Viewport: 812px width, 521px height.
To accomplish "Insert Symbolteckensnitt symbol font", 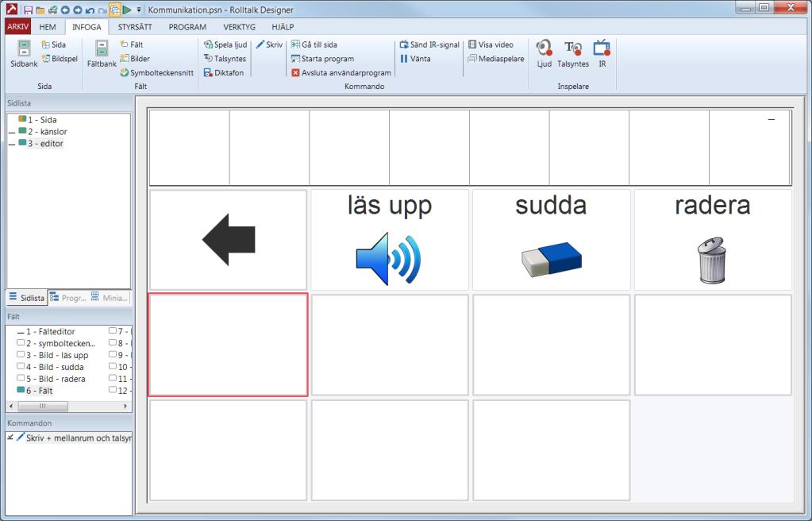I will pyautogui.click(x=157, y=72).
